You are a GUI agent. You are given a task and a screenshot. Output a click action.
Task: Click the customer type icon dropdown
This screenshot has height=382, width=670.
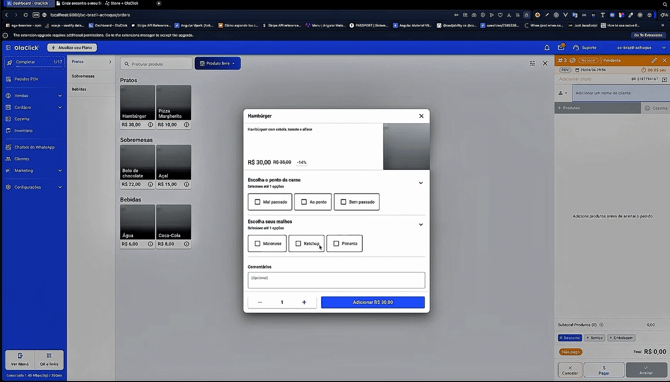click(x=563, y=93)
